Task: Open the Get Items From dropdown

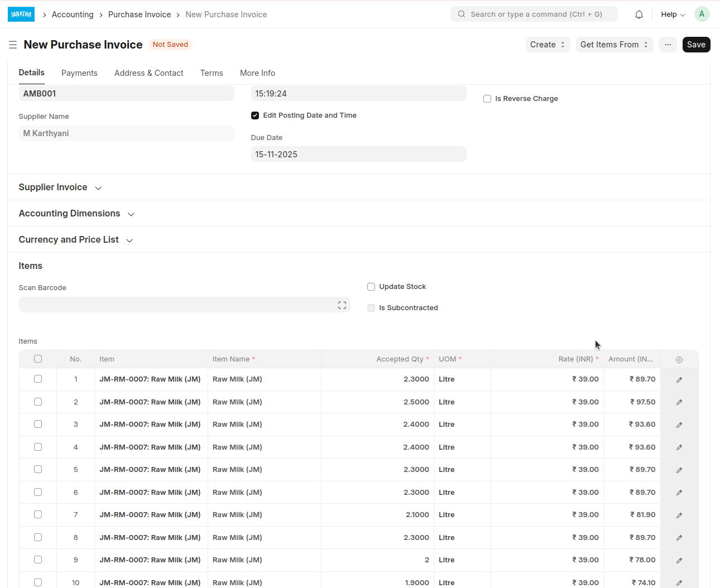Action: [614, 45]
